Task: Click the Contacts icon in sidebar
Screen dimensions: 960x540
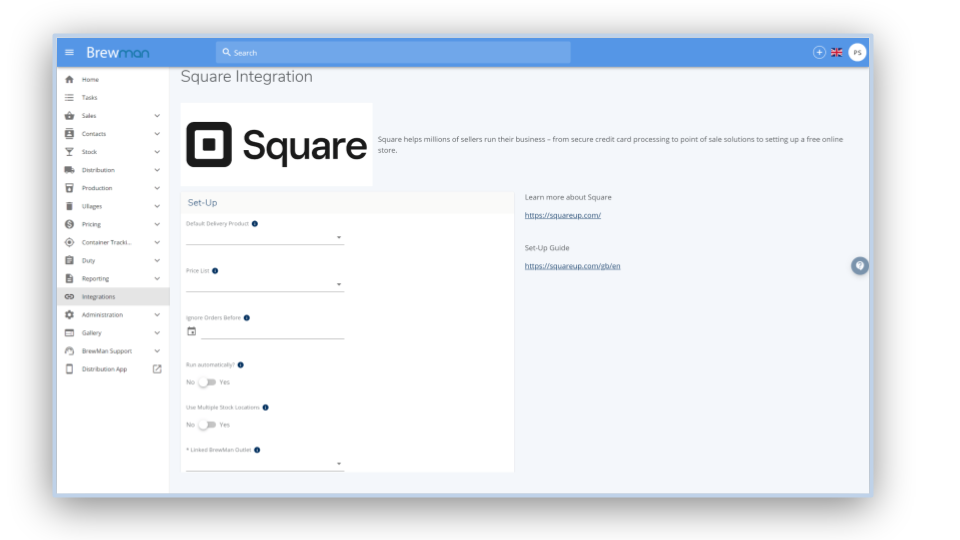Action: tap(69, 133)
